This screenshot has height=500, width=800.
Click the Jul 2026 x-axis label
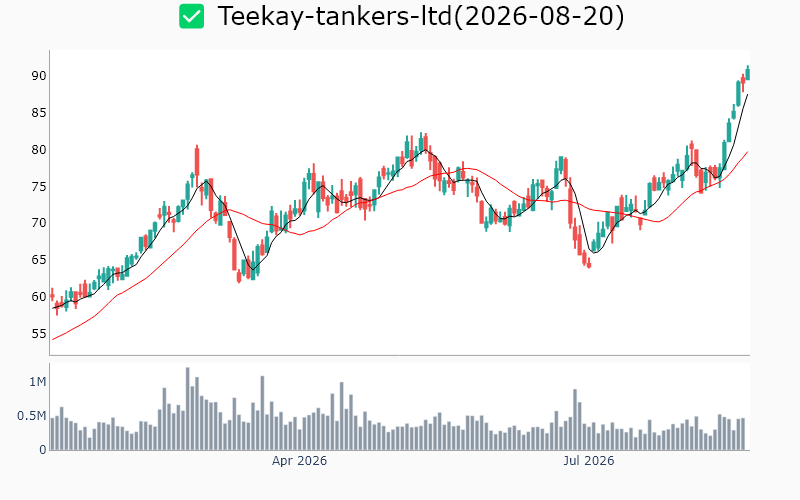tap(589, 461)
